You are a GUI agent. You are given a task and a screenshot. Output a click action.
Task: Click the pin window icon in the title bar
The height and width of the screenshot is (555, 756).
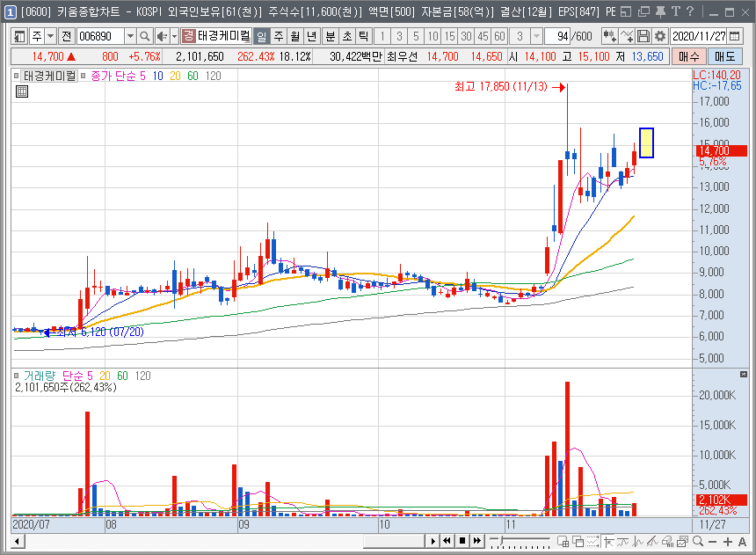pyautogui.click(x=660, y=11)
